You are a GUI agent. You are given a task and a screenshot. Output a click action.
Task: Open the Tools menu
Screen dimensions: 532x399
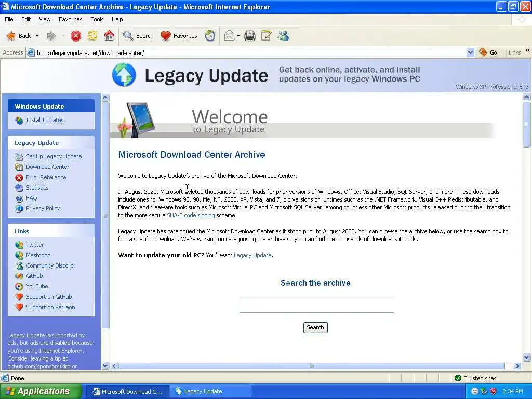tap(97, 19)
